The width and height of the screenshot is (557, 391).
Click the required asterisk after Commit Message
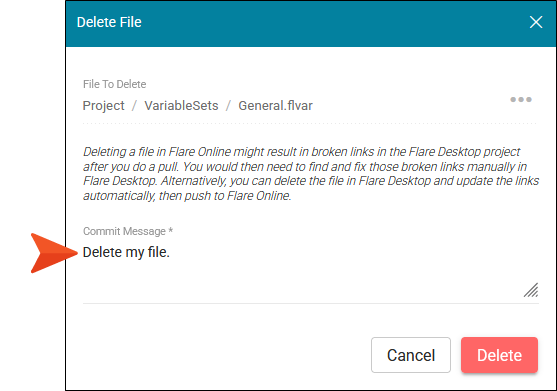(171, 230)
